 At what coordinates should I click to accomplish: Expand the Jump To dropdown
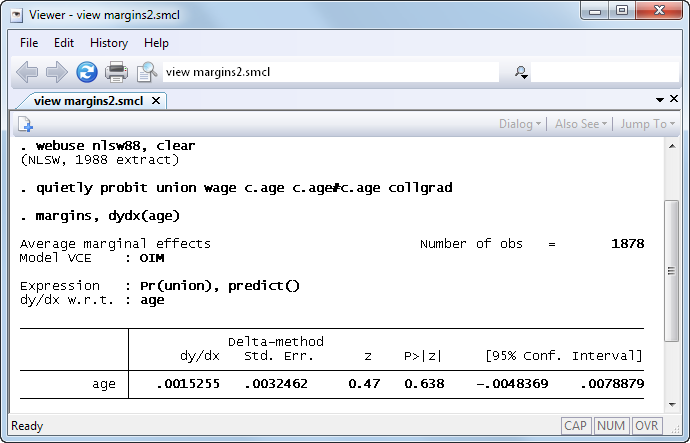[x=646, y=124]
